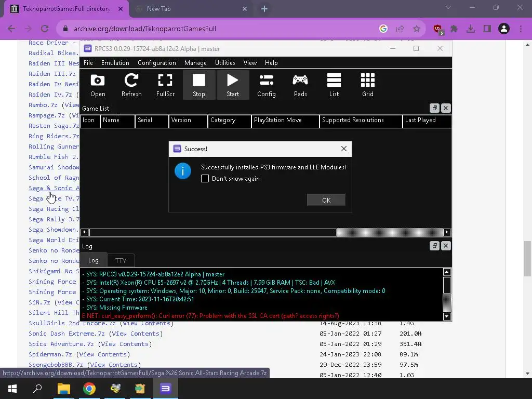Viewport: 532px width, 399px height.
Task: Open Chrome tab search chevron
Action: pyautogui.click(x=448, y=7)
